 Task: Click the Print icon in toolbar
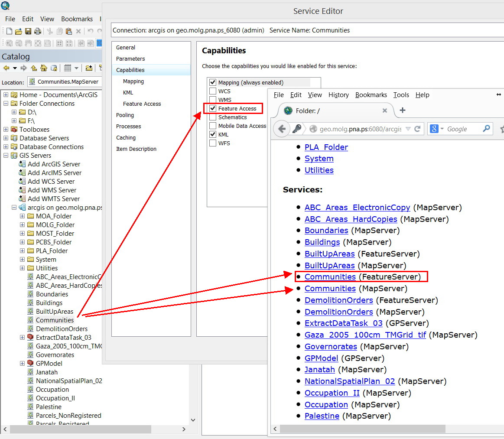click(38, 31)
